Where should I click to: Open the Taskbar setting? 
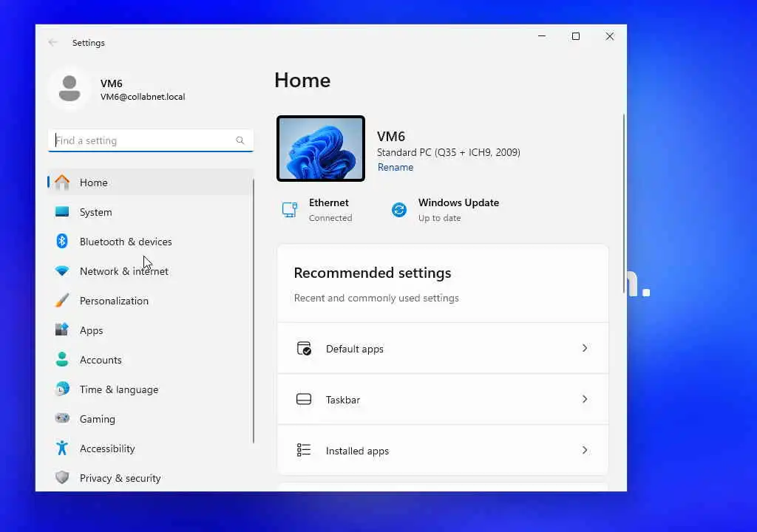443,399
